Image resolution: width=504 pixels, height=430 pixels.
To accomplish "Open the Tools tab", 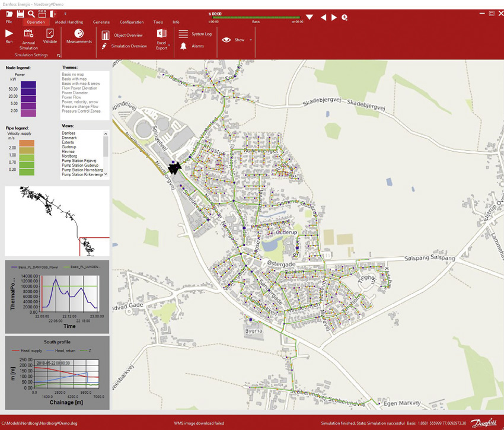I will tap(158, 22).
